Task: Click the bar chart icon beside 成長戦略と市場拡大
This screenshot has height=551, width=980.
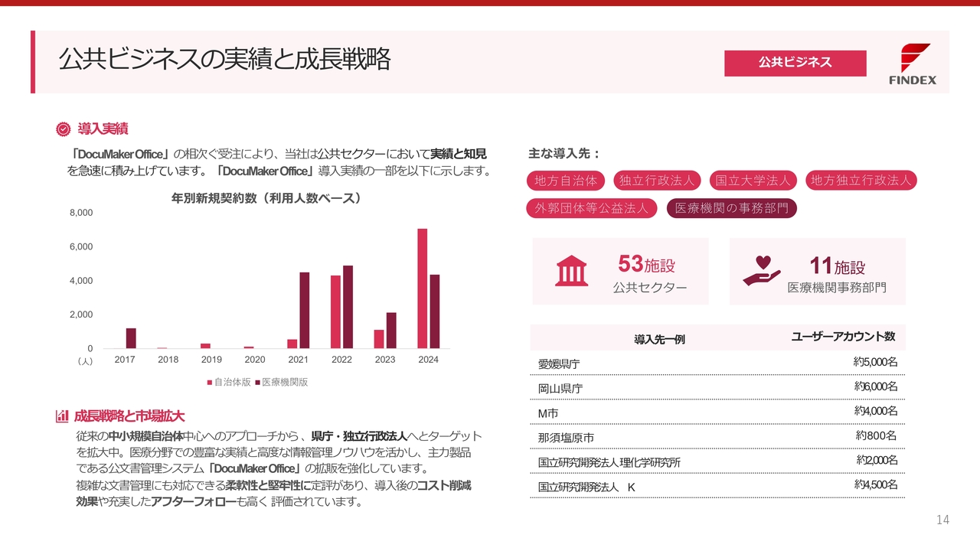Action: pyautogui.click(x=62, y=416)
